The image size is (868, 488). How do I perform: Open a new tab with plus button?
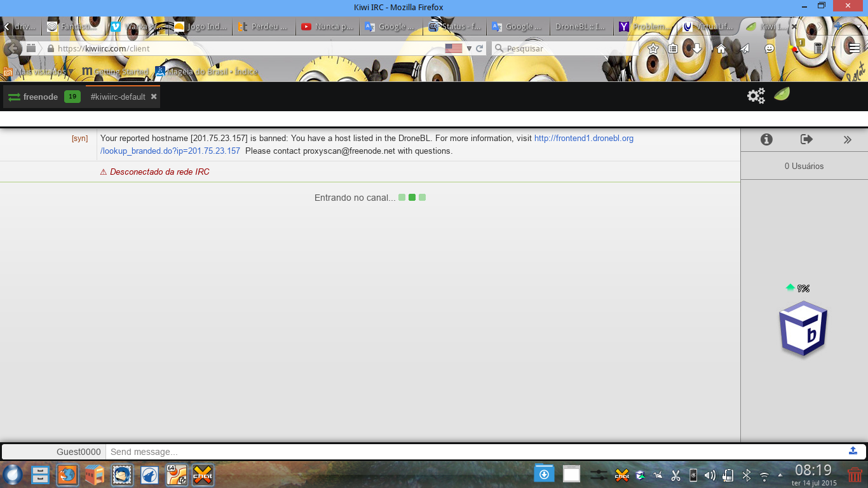tap(838, 27)
